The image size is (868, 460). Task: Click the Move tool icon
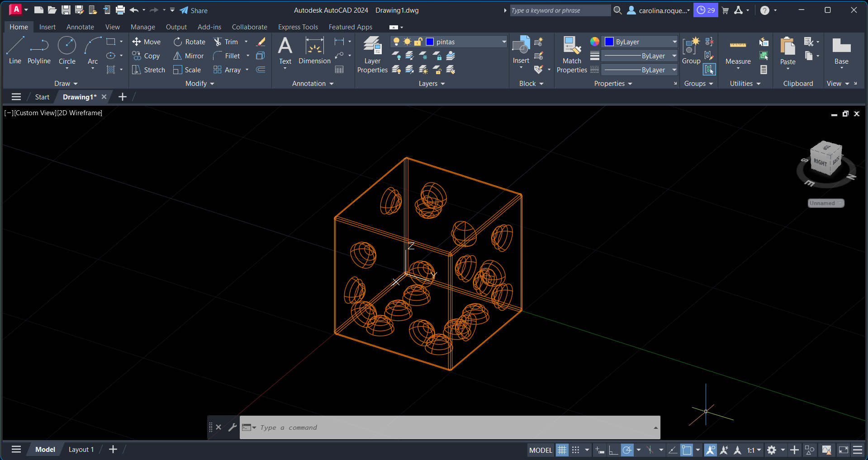pos(137,42)
